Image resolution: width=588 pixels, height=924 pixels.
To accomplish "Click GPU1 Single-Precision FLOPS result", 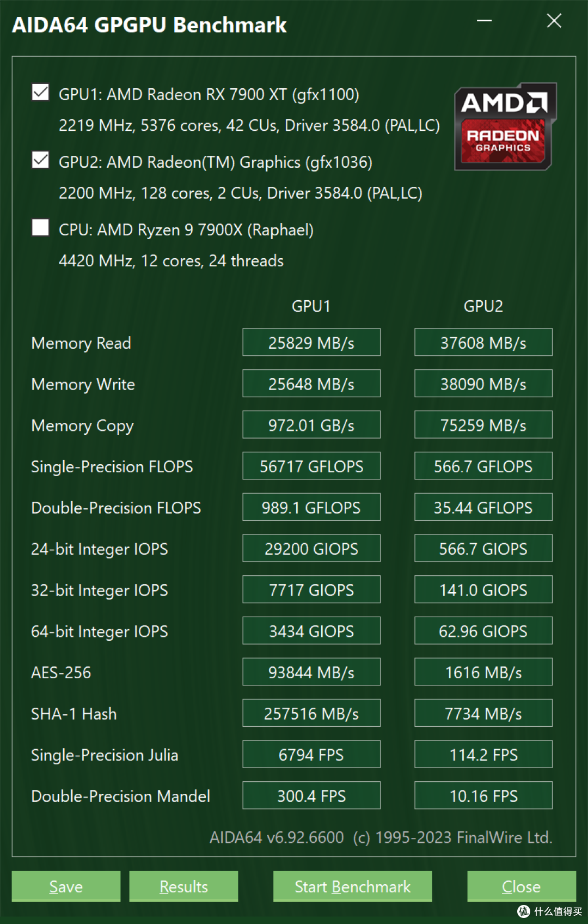I will pos(311,466).
